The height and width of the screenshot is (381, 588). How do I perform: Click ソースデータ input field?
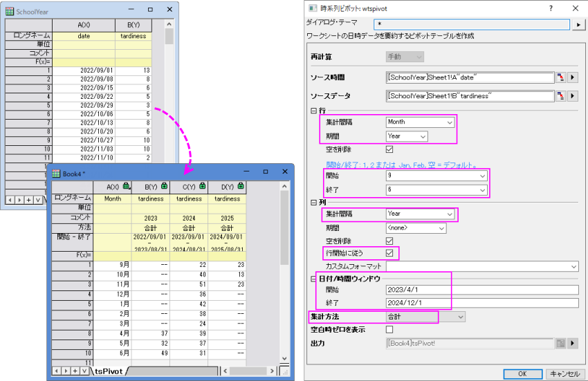click(x=470, y=96)
